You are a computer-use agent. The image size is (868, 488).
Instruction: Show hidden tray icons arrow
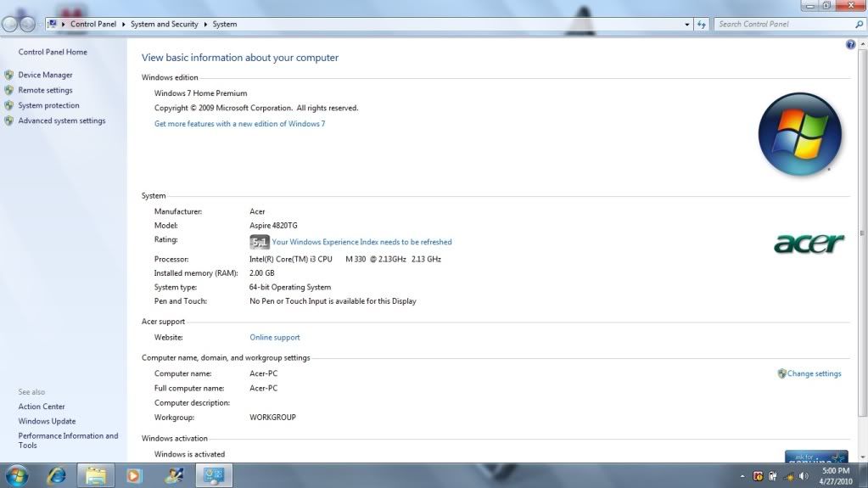click(x=742, y=476)
